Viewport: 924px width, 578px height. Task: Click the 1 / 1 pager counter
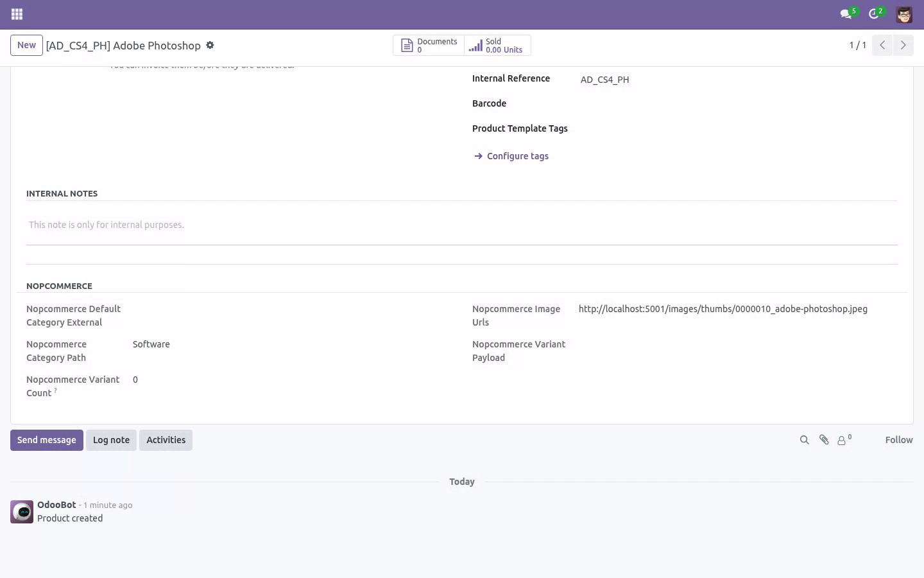click(858, 45)
